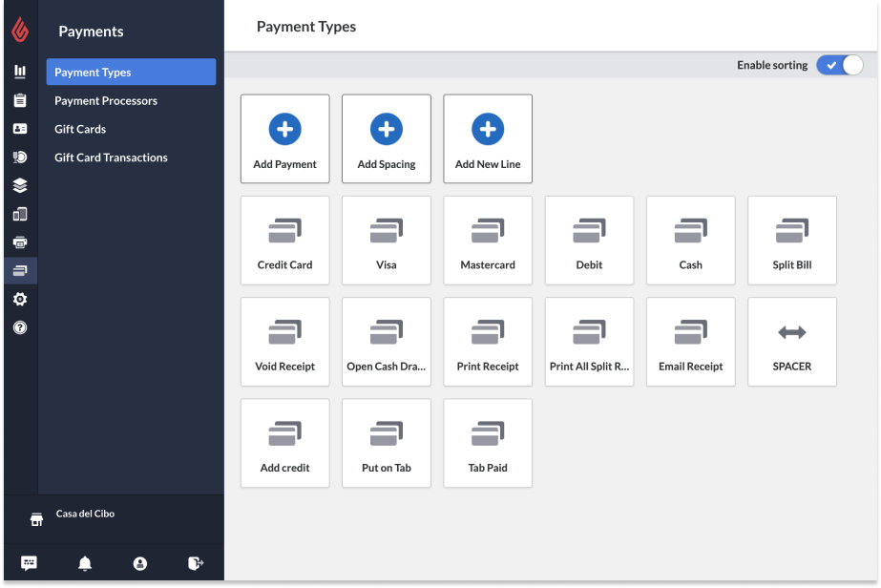Click the logout icon
The width and height of the screenshot is (881, 588).
[x=196, y=562]
